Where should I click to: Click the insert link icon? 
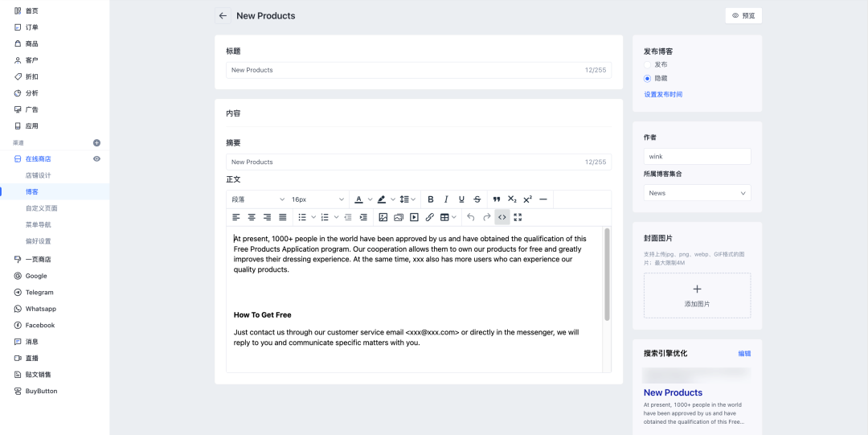(x=429, y=217)
